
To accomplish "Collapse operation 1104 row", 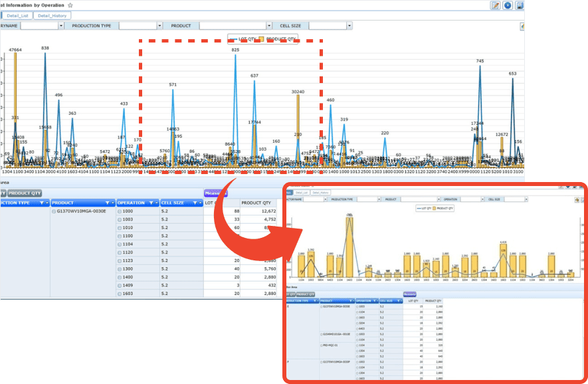I will pyautogui.click(x=120, y=244).
